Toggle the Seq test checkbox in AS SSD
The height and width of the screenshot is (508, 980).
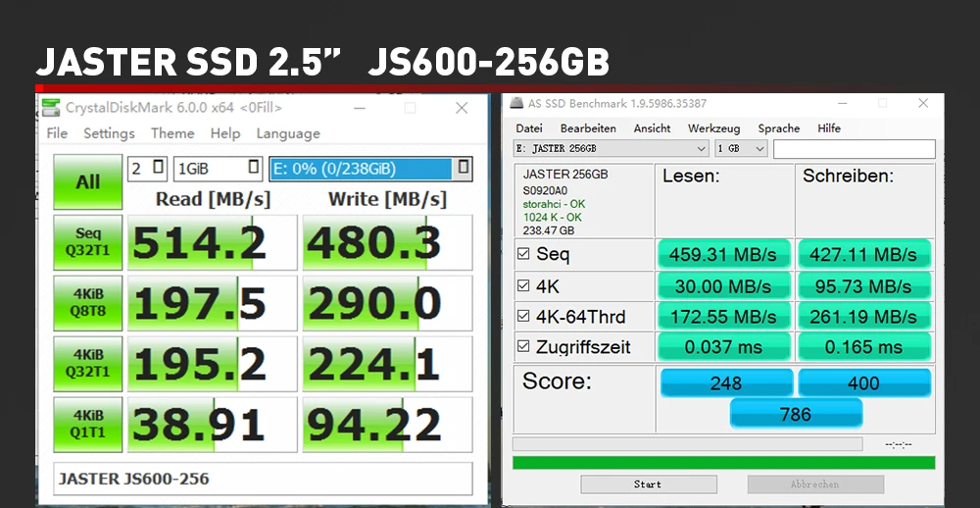pyautogui.click(x=523, y=254)
